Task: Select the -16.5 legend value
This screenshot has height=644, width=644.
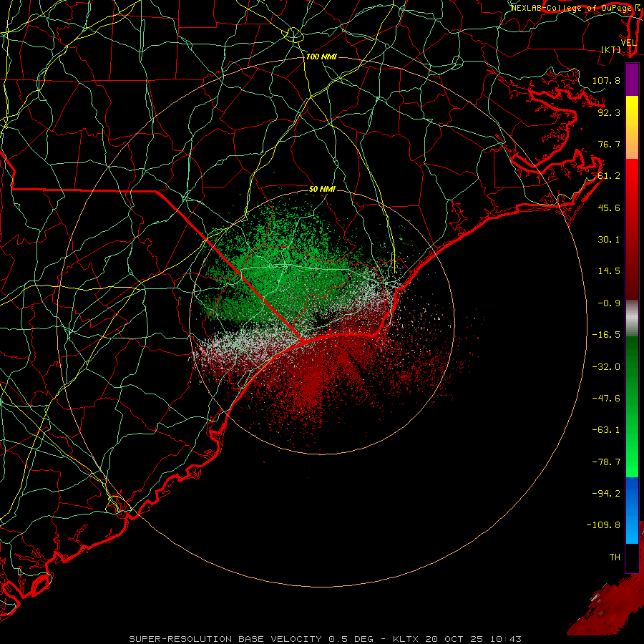Action: pyautogui.click(x=606, y=335)
